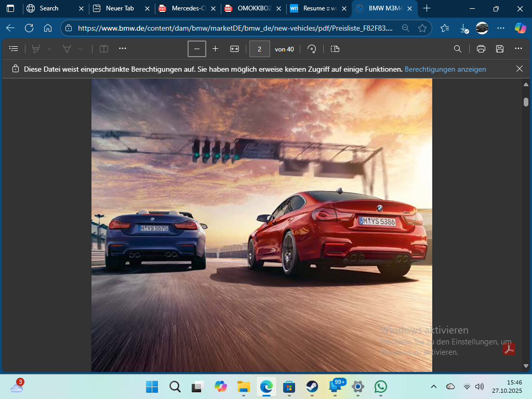Click the PDF zoom out minus button
Viewport: 532px width, 399px height.
click(x=197, y=49)
